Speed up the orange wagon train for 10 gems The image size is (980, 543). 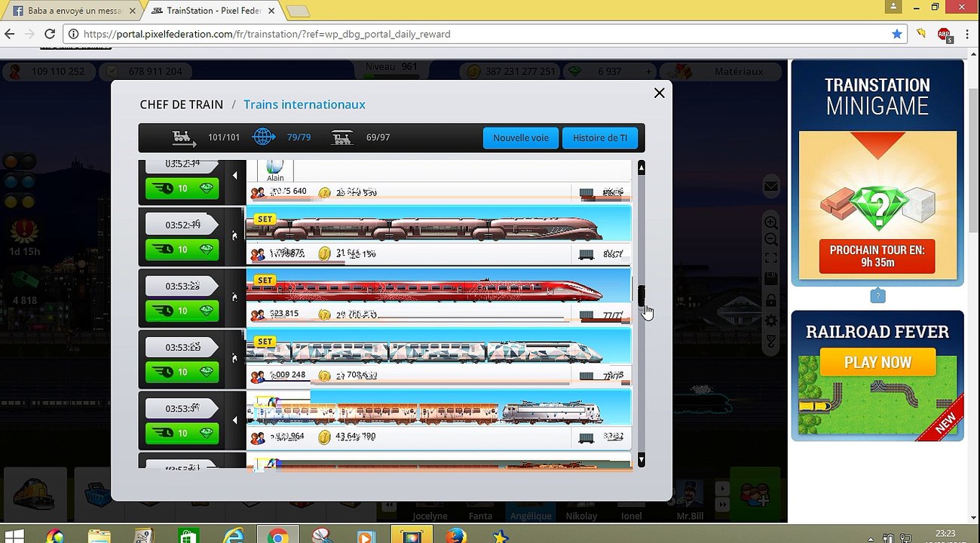pos(182,433)
